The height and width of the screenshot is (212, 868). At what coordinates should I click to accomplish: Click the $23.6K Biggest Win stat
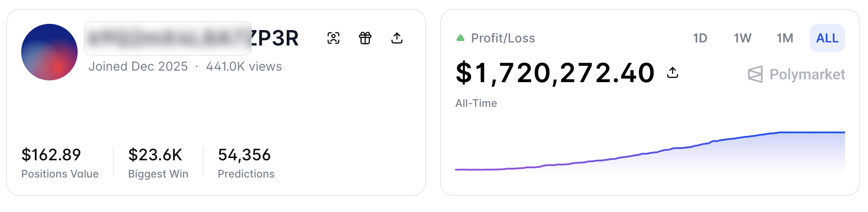click(x=155, y=155)
